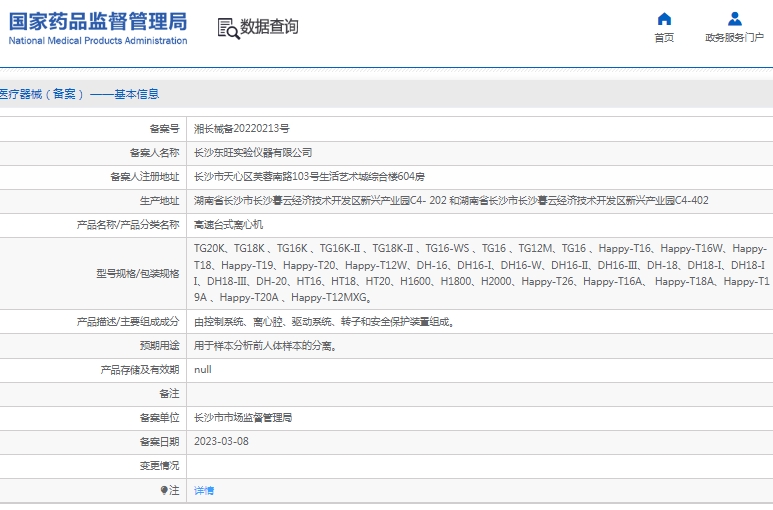Click the model list starting TG20K
The image size is (773, 510).
pyautogui.click(x=481, y=273)
